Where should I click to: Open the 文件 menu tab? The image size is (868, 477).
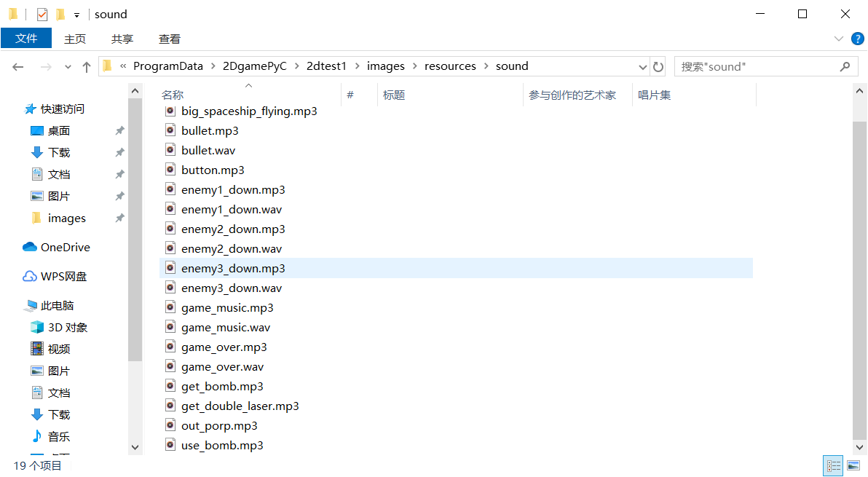pyautogui.click(x=26, y=38)
